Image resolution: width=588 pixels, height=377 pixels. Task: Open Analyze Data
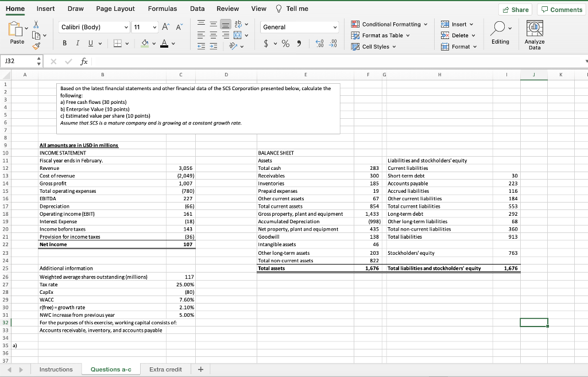(x=534, y=33)
